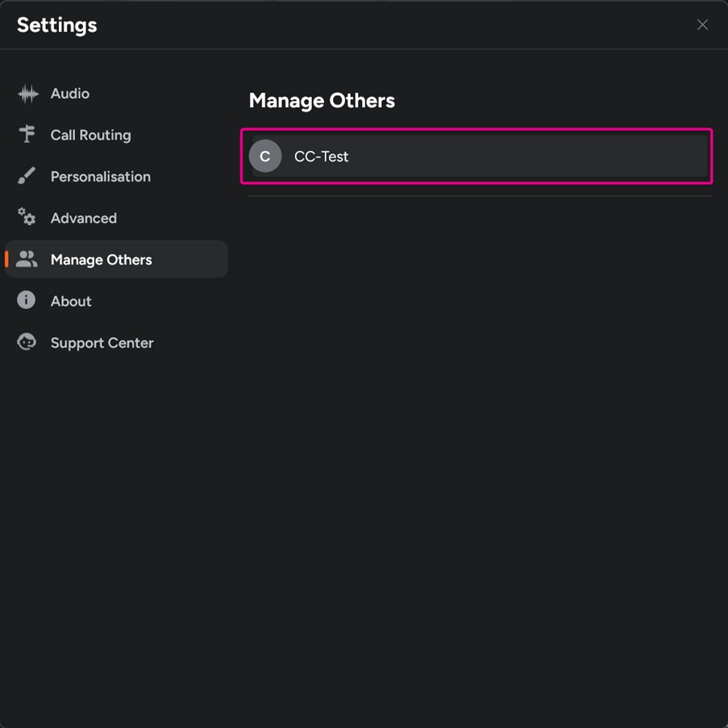This screenshot has width=728, height=728.
Task: Click the CC-Test avatar circle
Action: [x=265, y=156]
